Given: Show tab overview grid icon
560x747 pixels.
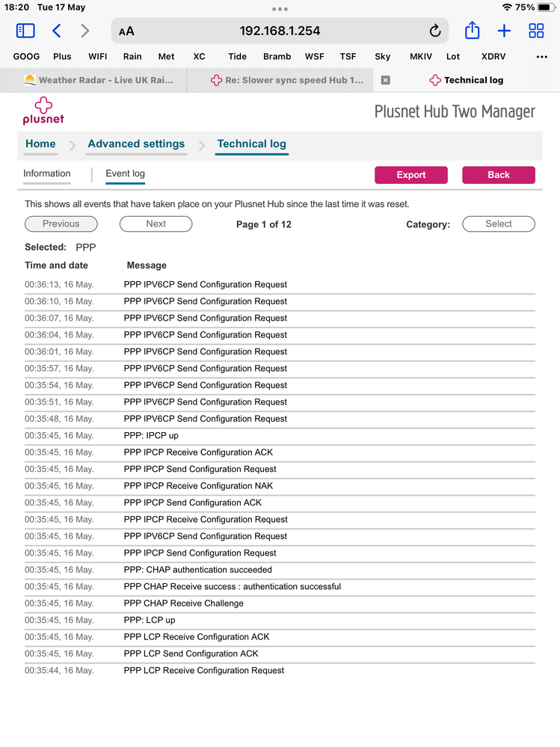Looking at the screenshot, I should click(536, 31).
